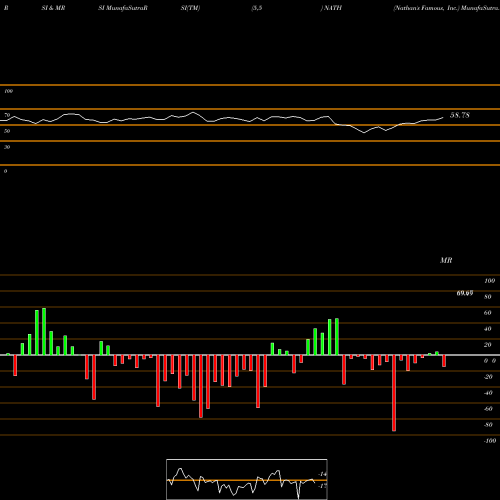
Task: Click the -17 label in mini chart
Action: click(x=322, y=486)
